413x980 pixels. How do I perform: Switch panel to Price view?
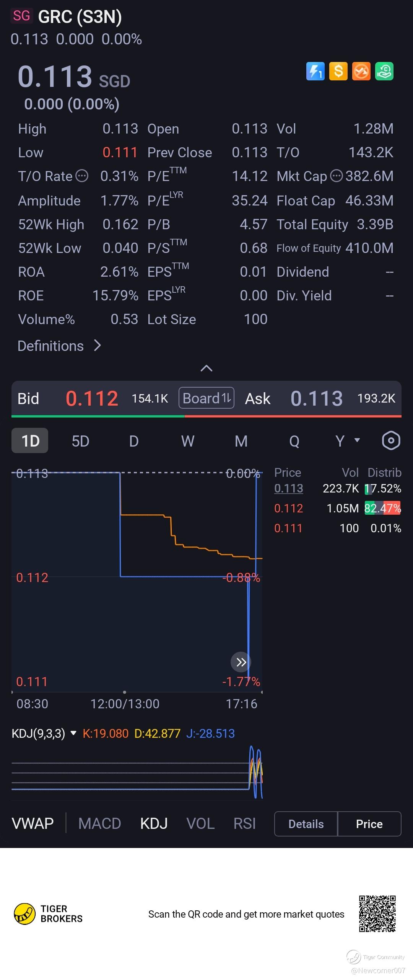[369, 824]
